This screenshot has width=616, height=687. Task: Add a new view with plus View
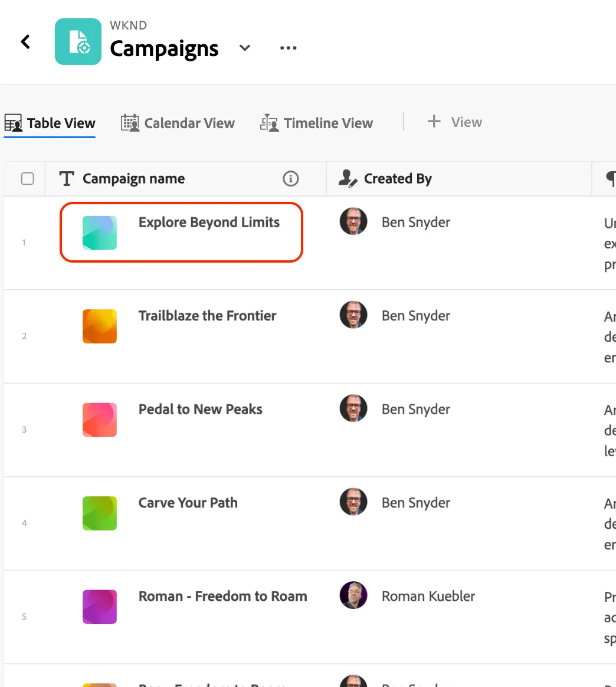(455, 122)
